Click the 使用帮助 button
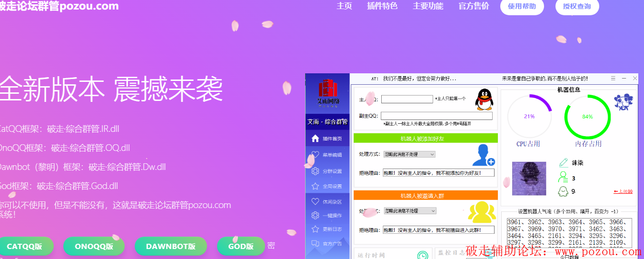This screenshot has height=259, width=644. 522,6
